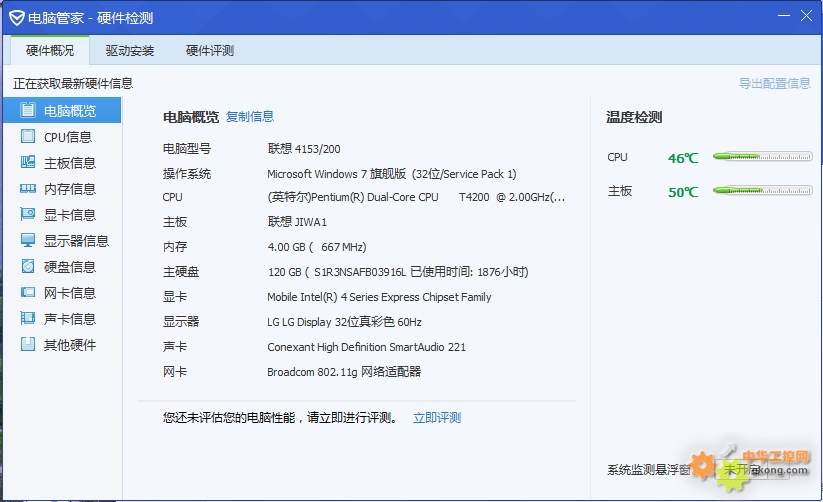Click the LG Display monitor value

344,322
